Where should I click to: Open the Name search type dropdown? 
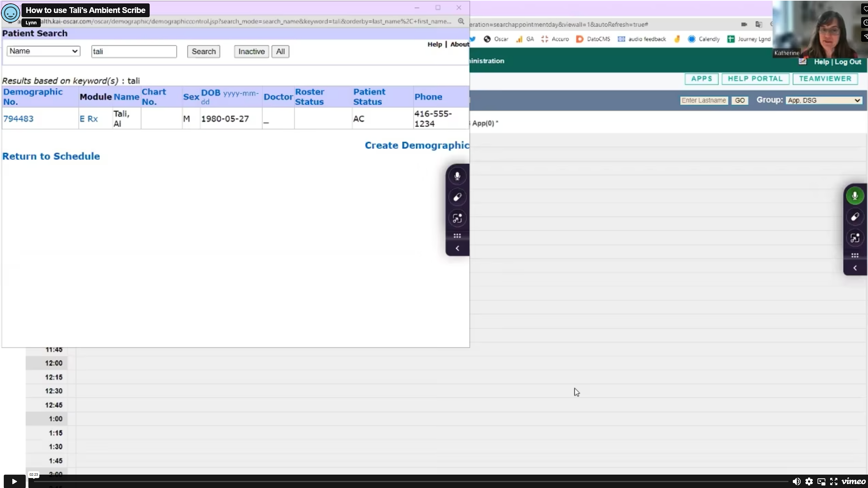[43, 51]
